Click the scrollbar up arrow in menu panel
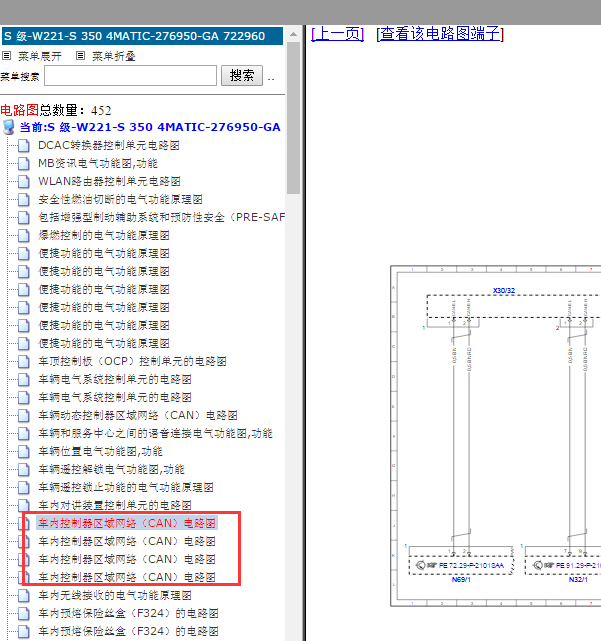The width and height of the screenshot is (601, 641). click(x=293, y=35)
